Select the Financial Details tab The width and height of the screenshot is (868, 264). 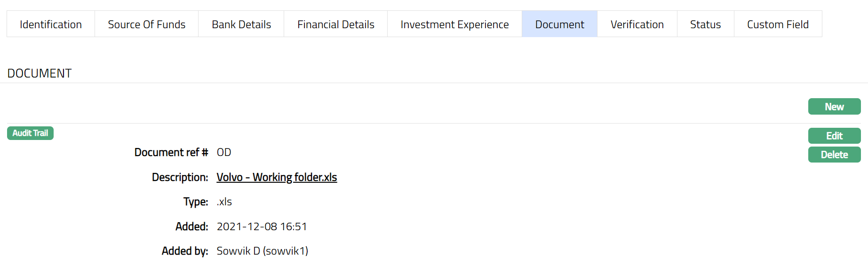(x=335, y=24)
